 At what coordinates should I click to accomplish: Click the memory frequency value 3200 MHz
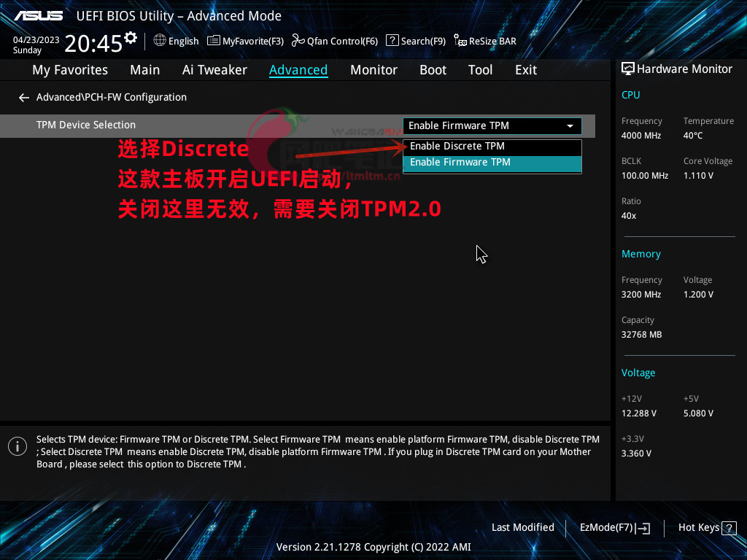(640, 295)
